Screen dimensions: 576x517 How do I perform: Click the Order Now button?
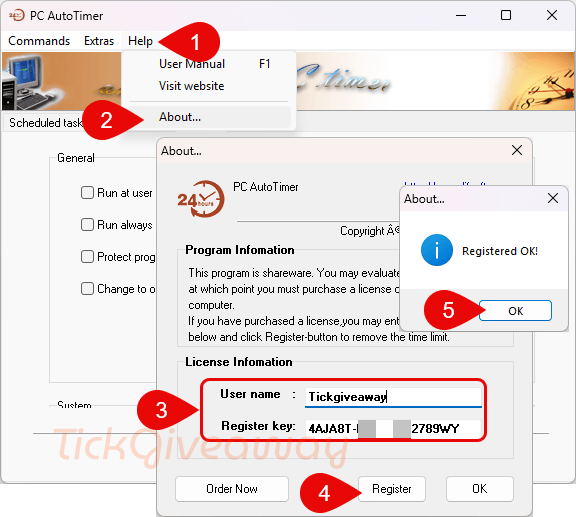(x=232, y=489)
